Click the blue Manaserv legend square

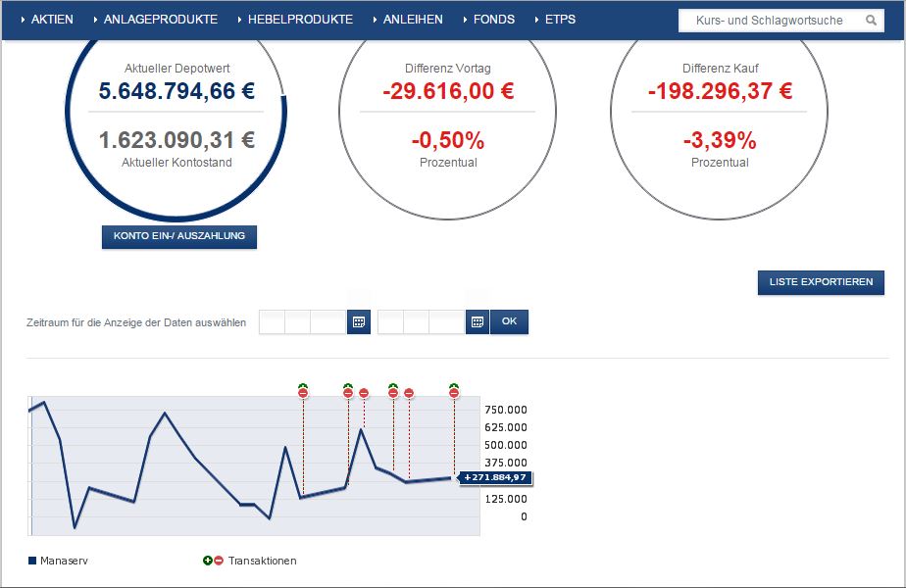(x=32, y=561)
